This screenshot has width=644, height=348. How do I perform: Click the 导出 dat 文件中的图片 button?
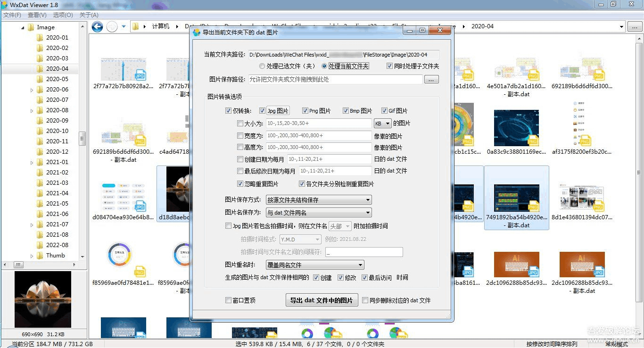pos(322,300)
